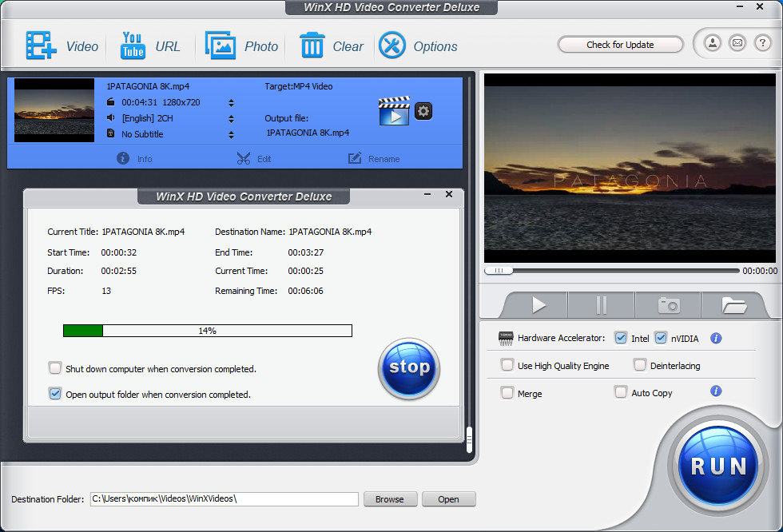Screen dimensions: 783x532
Task: Toggle the Intel hardware accelerator checkbox
Action: (621, 338)
